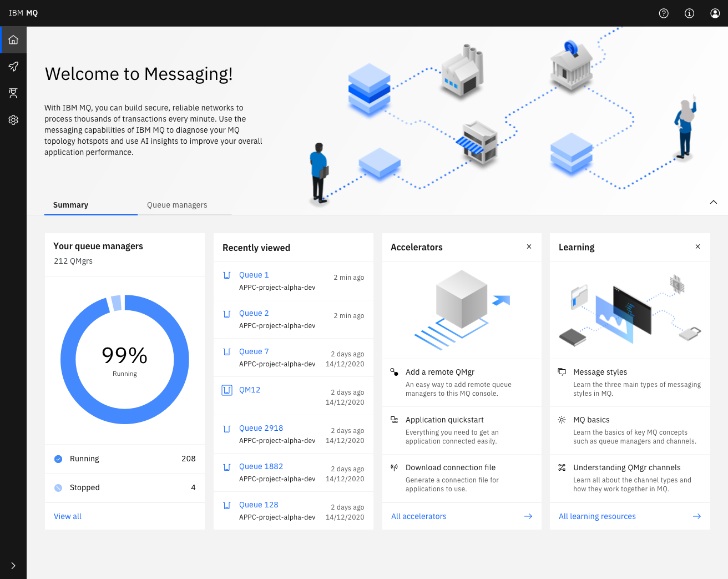Screen dimensions: 728x579
Task: Expand the side navigation chevron
Action: [13, 566]
